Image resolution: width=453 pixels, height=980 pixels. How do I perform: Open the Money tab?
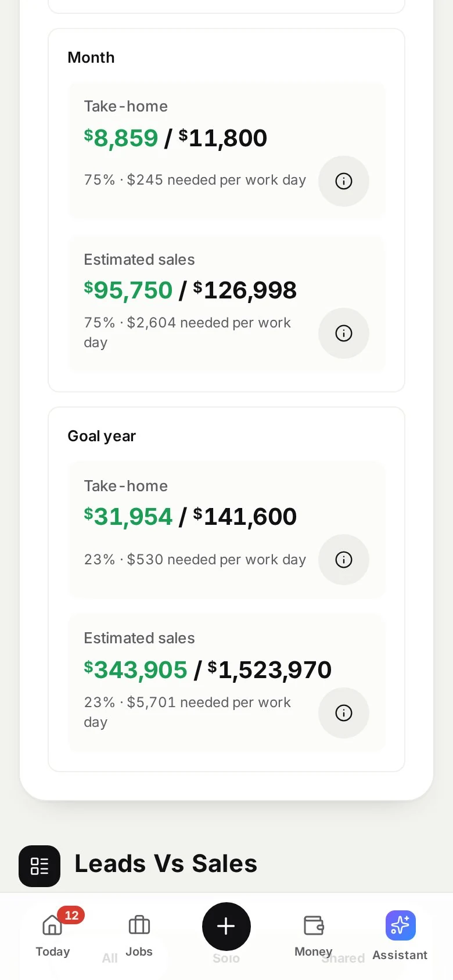click(314, 935)
